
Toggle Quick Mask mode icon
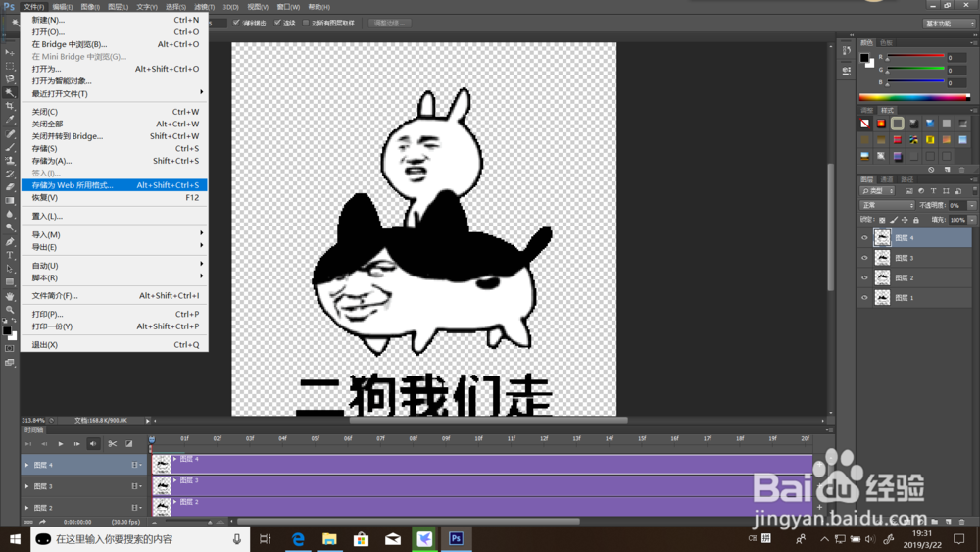pos(10,349)
